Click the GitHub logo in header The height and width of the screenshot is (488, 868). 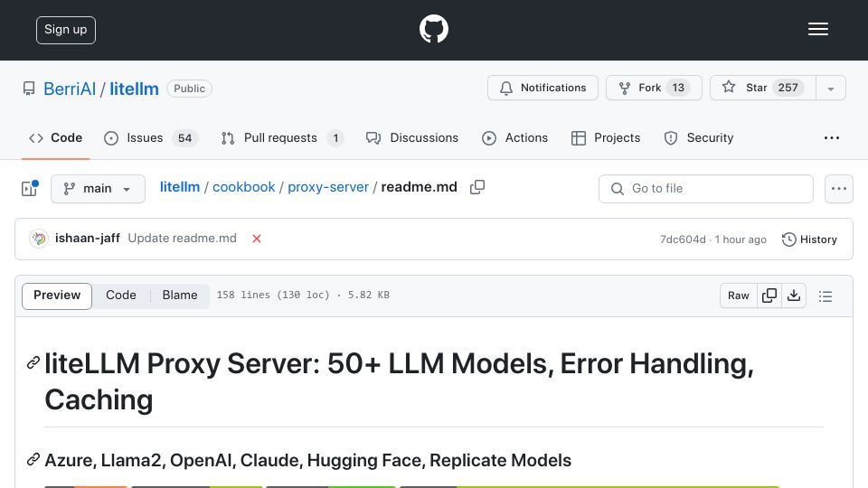pyautogui.click(x=433, y=29)
